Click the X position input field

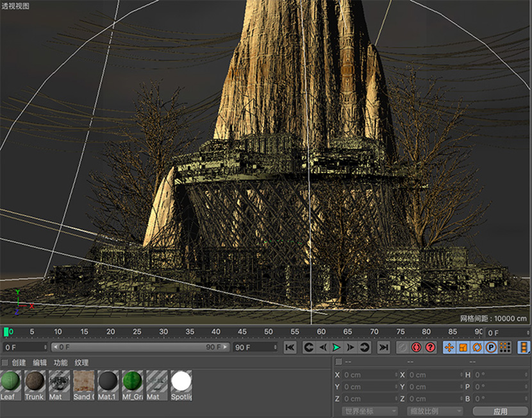(x=367, y=375)
